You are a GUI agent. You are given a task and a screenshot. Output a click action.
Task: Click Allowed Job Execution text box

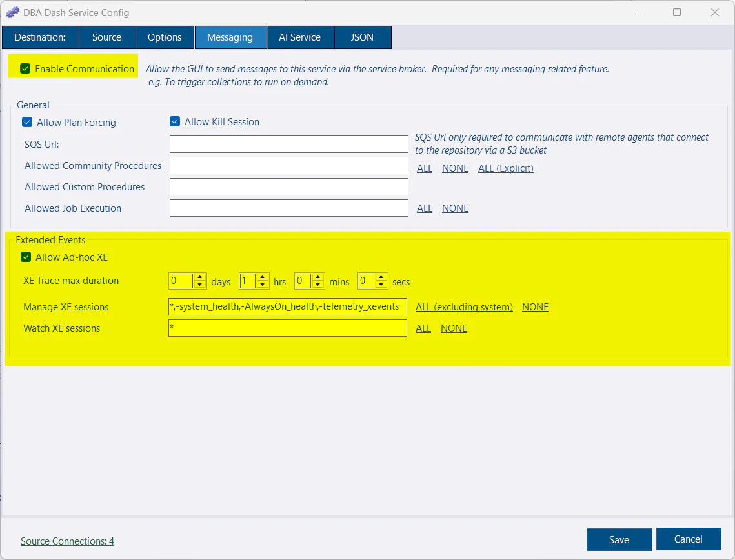[288, 208]
